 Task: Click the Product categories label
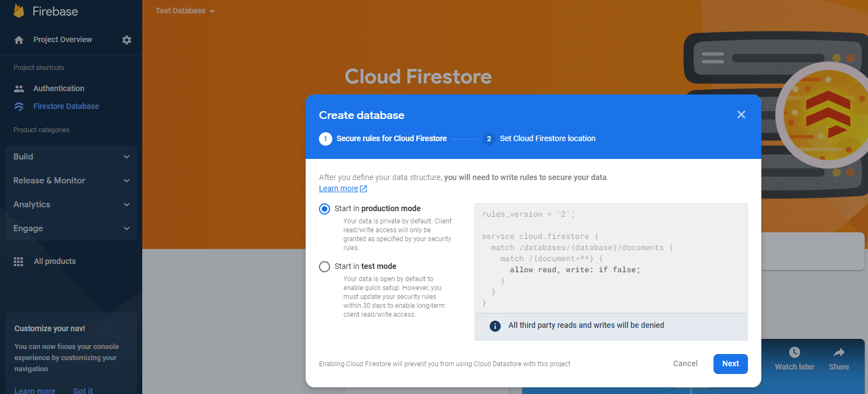point(42,130)
